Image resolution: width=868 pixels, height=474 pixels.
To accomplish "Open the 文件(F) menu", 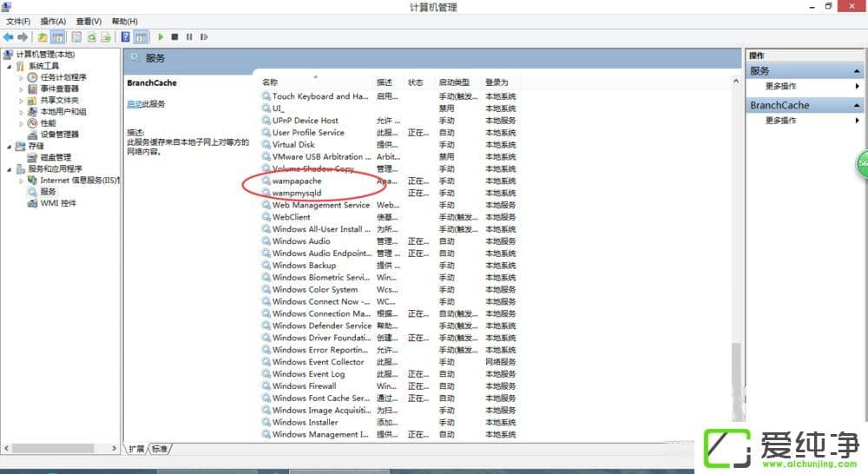I will click(18, 21).
